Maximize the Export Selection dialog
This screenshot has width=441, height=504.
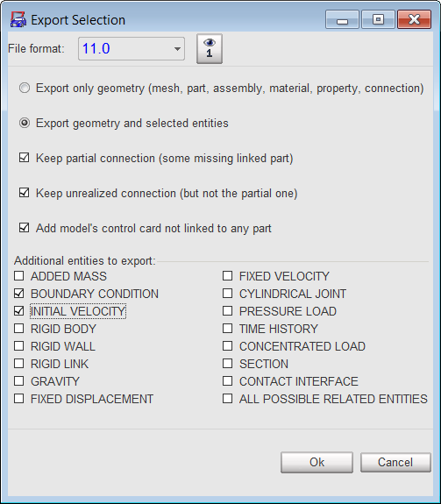pyautogui.click(x=379, y=19)
